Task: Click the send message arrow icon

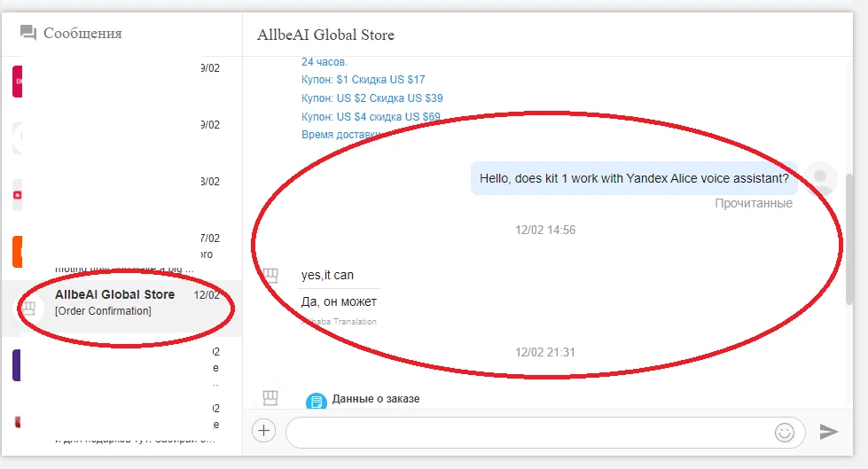Action: click(828, 432)
